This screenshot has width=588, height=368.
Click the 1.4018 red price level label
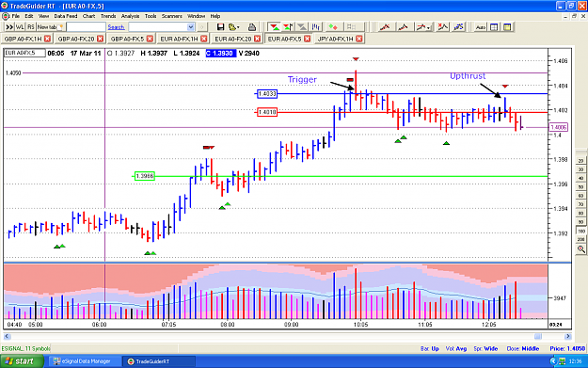(x=267, y=112)
